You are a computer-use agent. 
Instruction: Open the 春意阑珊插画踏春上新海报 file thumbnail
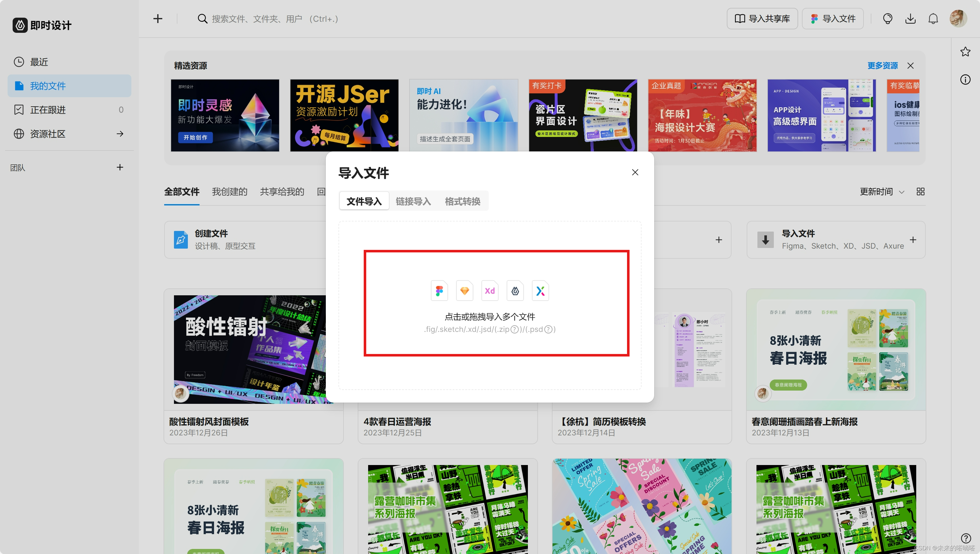[x=836, y=349]
